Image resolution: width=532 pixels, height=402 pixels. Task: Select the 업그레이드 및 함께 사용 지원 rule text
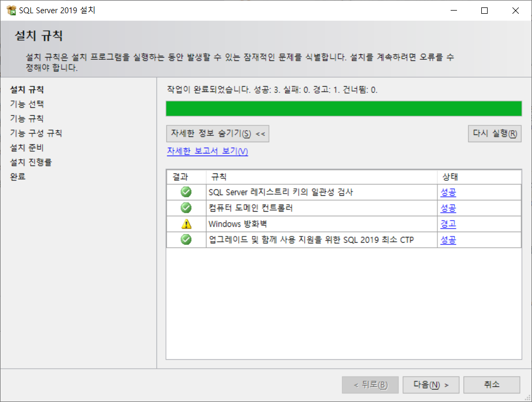tap(311, 240)
